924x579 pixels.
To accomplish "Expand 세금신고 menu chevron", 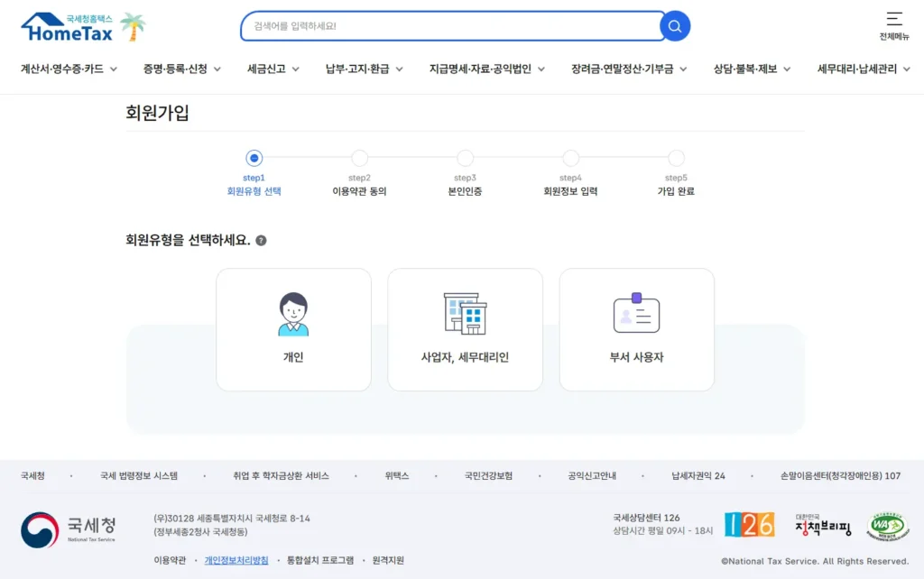I will (295, 69).
